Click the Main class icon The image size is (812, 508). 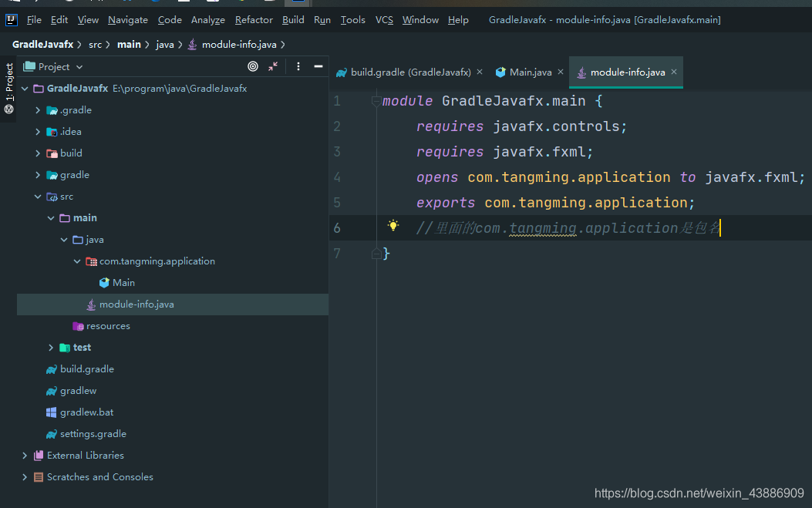[104, 283]
